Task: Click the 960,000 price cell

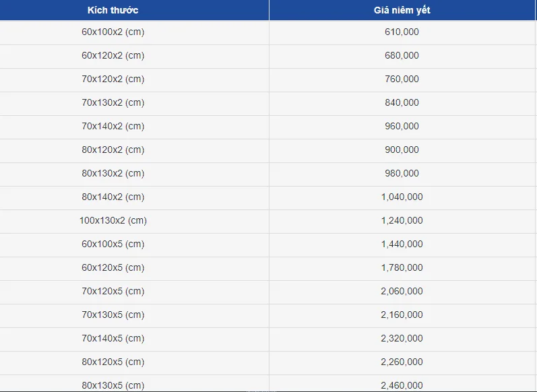Action: coord(402,126)
